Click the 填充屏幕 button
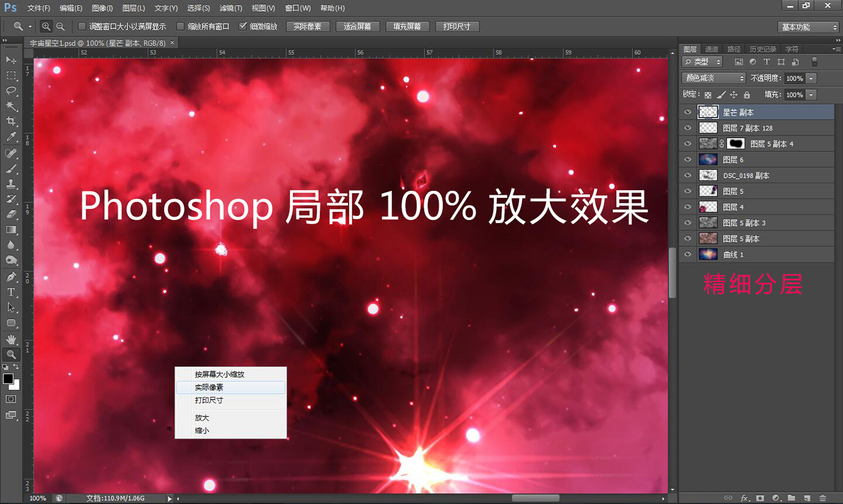Viewport: 843px width, 504px height. (407, 26)
